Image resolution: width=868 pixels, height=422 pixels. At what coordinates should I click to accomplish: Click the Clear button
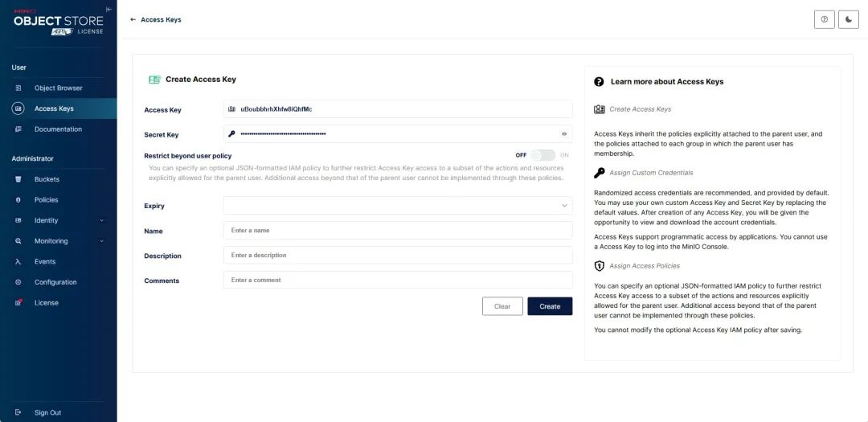[x=502, y=306]
